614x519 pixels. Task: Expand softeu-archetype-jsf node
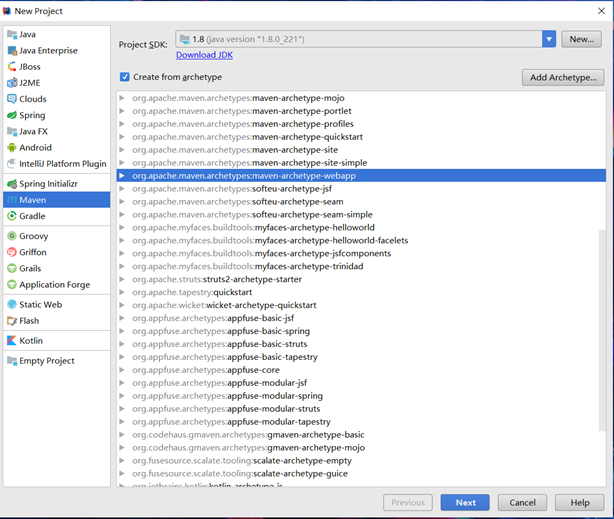[x=122, y=188]
